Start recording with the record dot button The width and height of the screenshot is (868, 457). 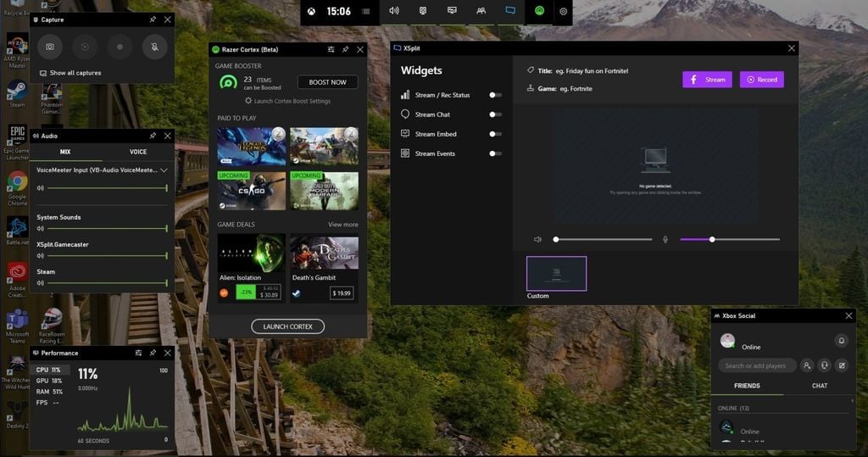(120, 47)
